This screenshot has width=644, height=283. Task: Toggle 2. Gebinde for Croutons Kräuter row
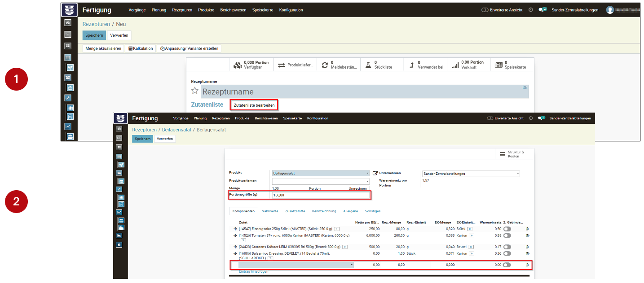507,247
